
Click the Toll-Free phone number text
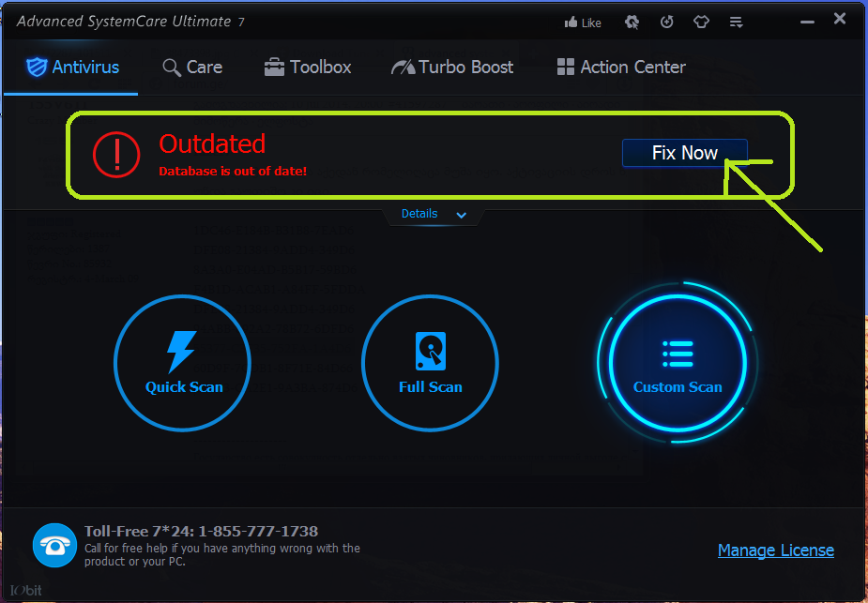point(202,531)
